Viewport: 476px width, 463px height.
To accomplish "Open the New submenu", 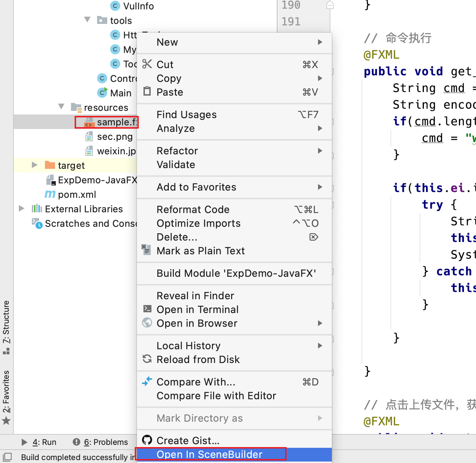I will (x=234, y=42).
